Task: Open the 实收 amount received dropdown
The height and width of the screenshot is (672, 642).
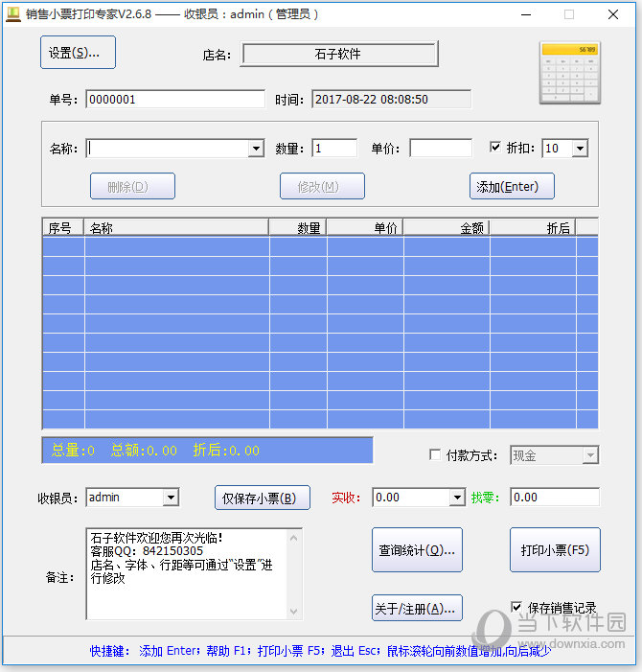Action: (456, 498)
